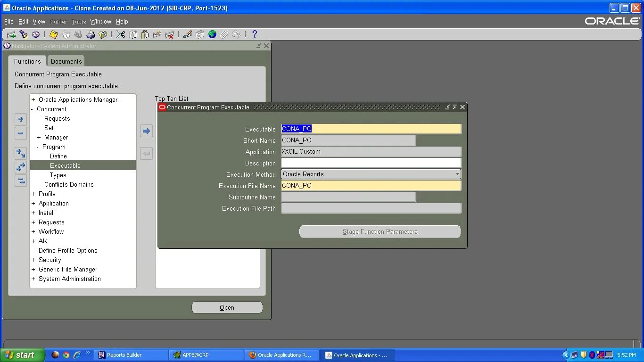Switch to the Documents tab
644x362 pixels.
pyautogui.click(x=66, y=61)
